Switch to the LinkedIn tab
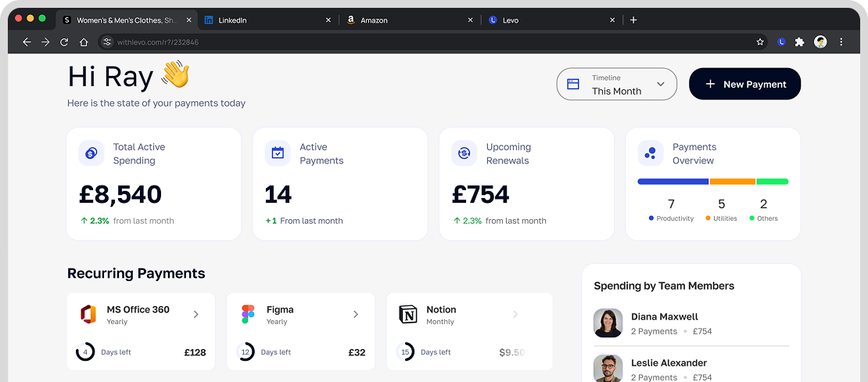 tap(268, 20)
